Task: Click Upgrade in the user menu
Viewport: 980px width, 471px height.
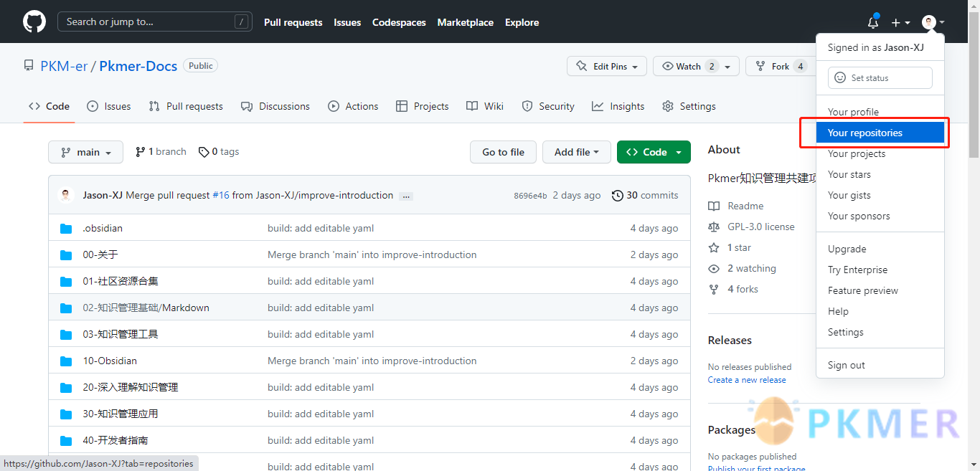Action: (880, 249)
